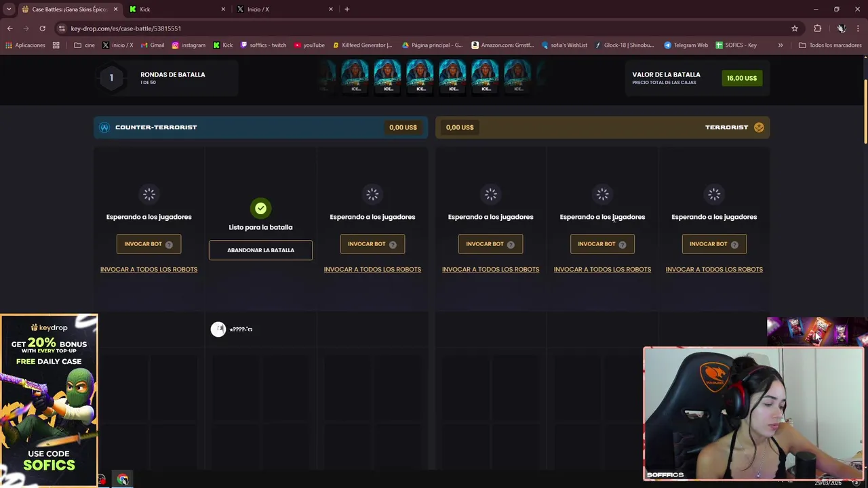This screenshot has height=488, width=868.
Task: Open the Kick bookmark
Action: (222, 45)
